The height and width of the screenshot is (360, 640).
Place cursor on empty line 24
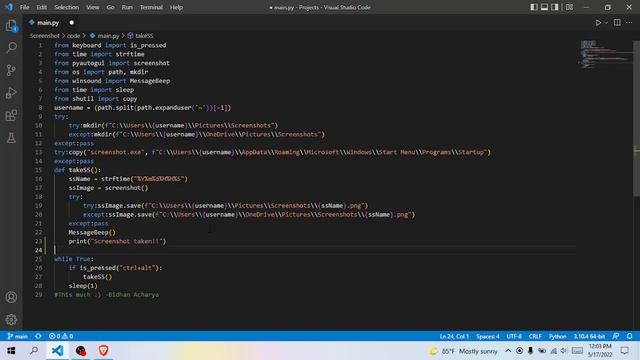click(314, 250)
